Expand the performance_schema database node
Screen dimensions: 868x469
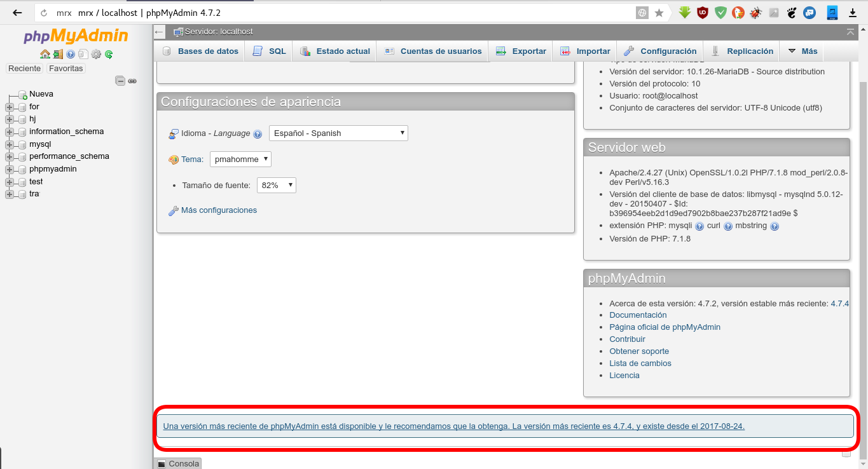(x=10, y=157)
